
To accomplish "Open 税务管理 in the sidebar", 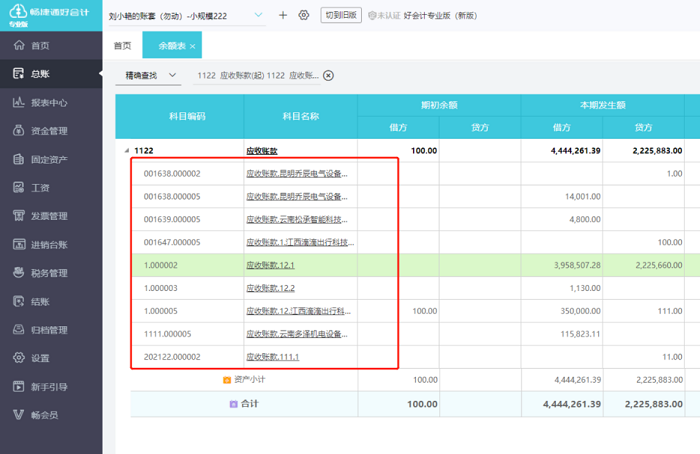I will (x=48, y=272).
